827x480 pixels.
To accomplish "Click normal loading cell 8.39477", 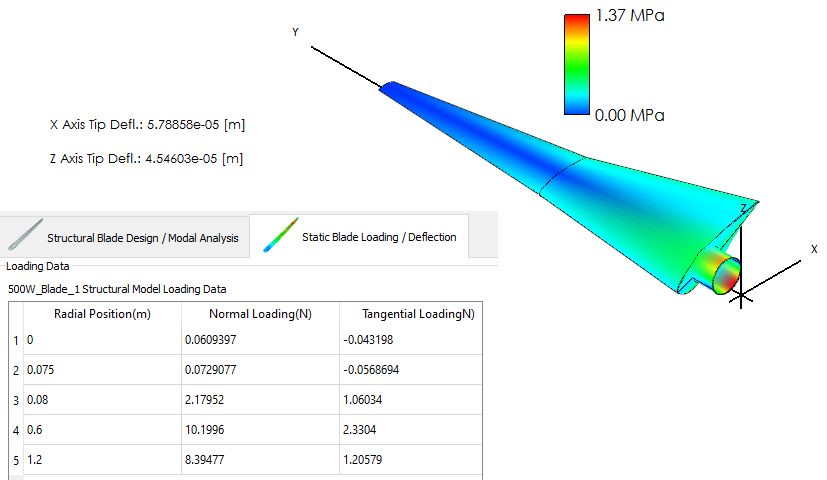I will [x=261, y=460].
